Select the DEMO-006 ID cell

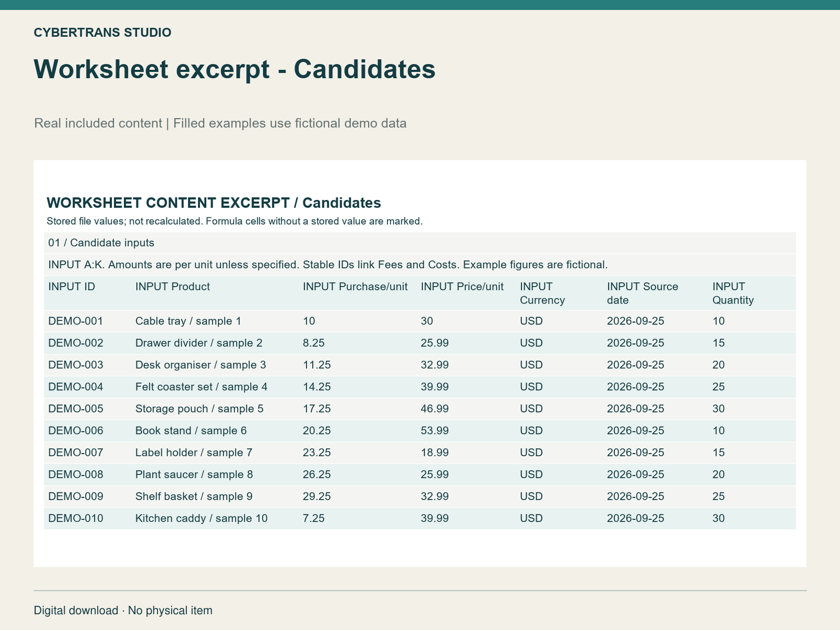(76, 431)
